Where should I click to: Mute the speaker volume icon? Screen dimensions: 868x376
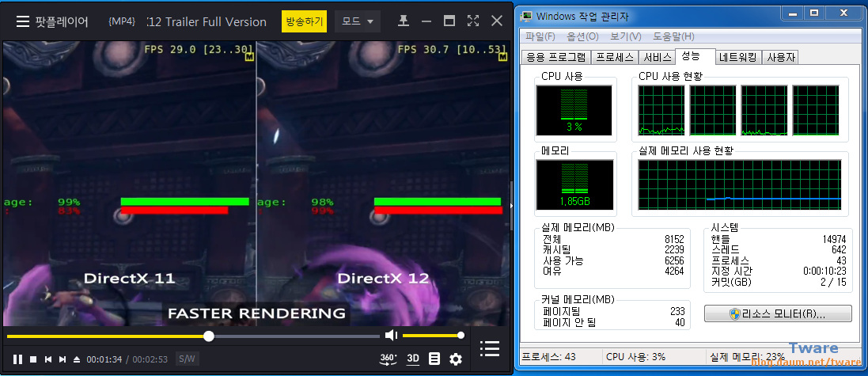(392, 335)
